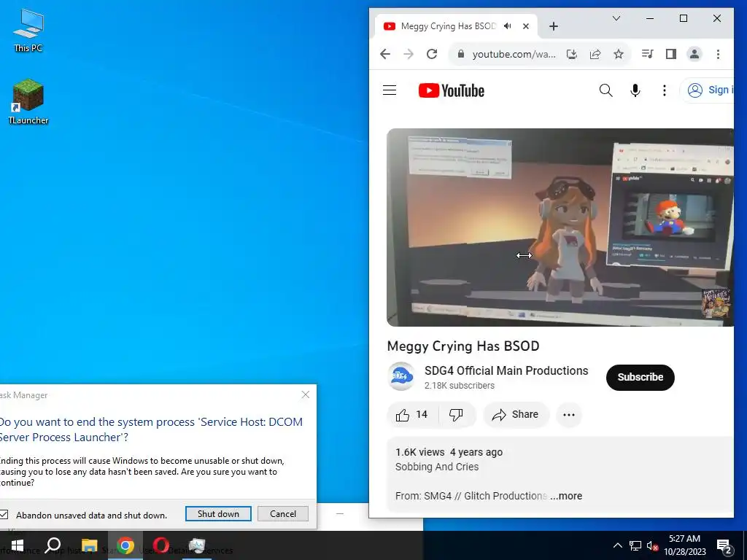Open SDG4 channel avatar
The image size is (747, 560).
click(402, 377)
